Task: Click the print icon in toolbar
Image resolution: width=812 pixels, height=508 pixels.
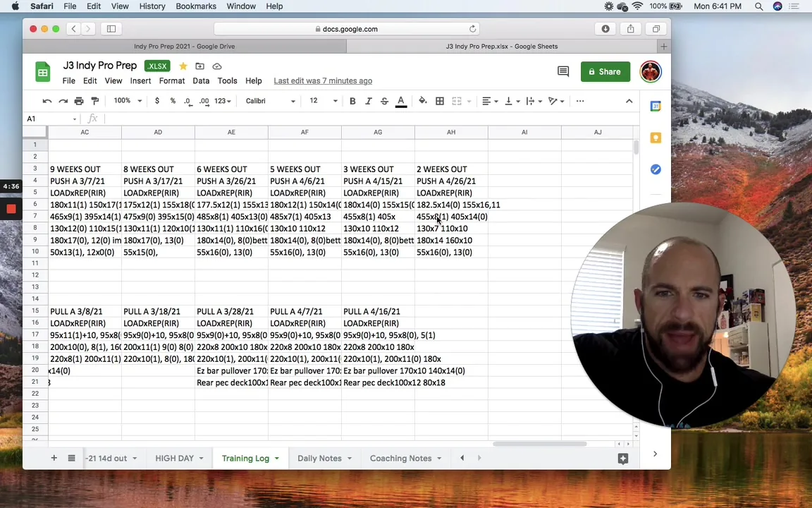Action: tap(79, 101)
